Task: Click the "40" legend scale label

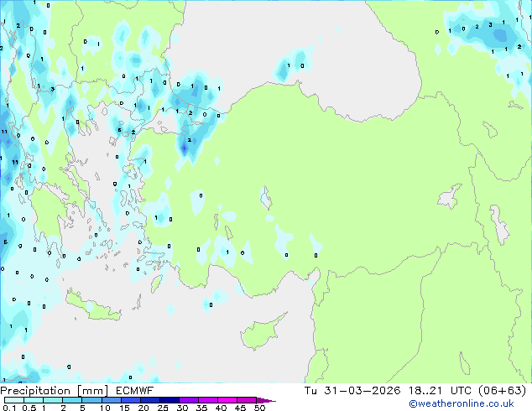Action: coord(222,408)
